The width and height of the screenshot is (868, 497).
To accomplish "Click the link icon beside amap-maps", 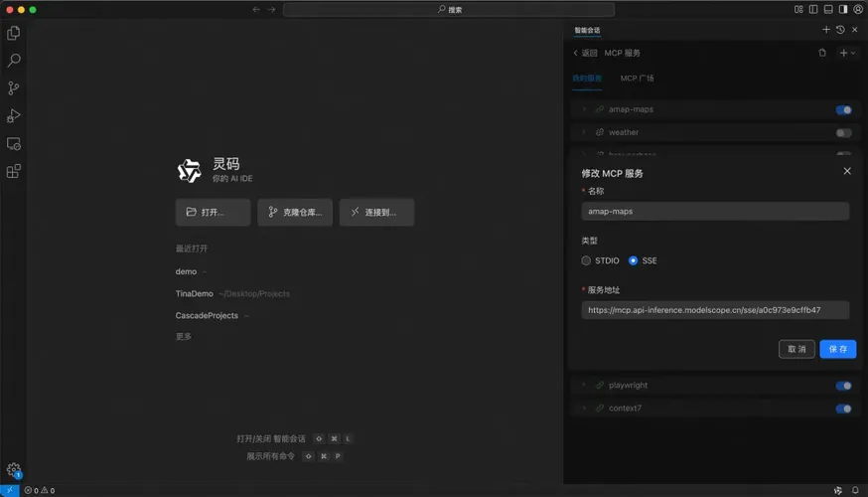I will (x=600, y=109).
